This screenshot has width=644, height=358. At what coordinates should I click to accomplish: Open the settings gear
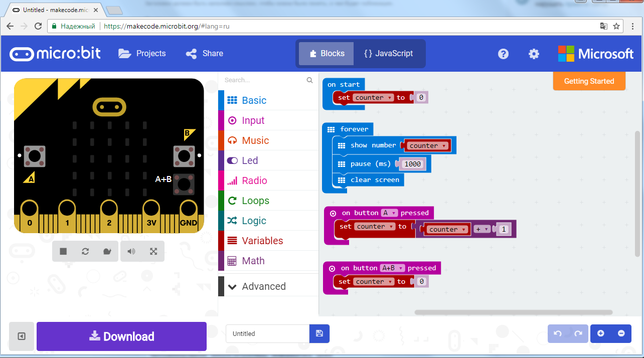[534, 54]
